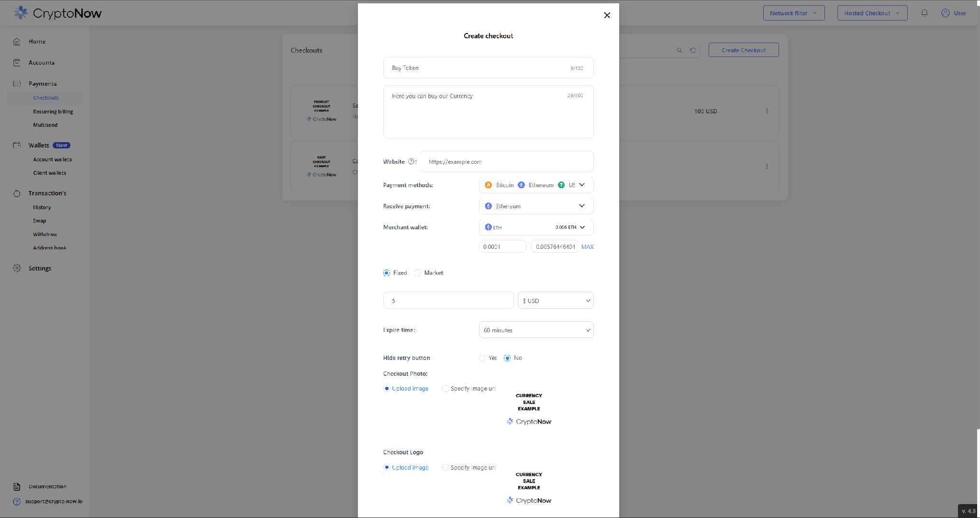Open the cart checkout row options menu
Image resolution: width=980 pixels, height=518 pixels.
pyautogui.click(x=767, y=167)
